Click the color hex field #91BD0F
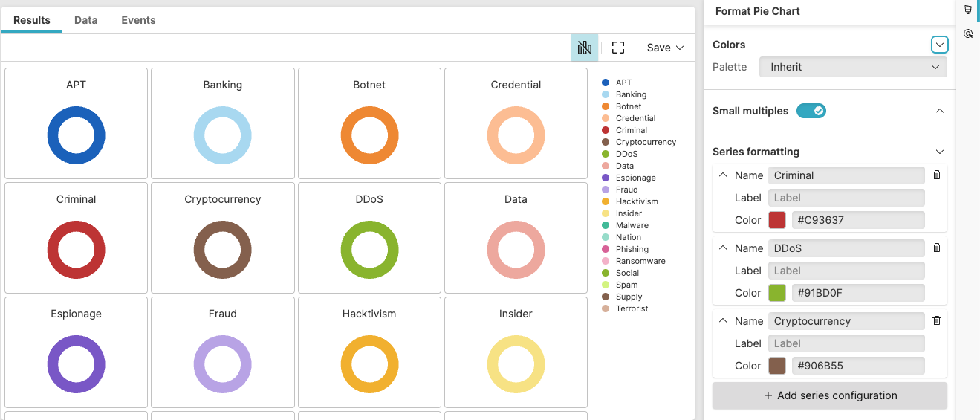This screenshot has width=980, height=420. 858,293
